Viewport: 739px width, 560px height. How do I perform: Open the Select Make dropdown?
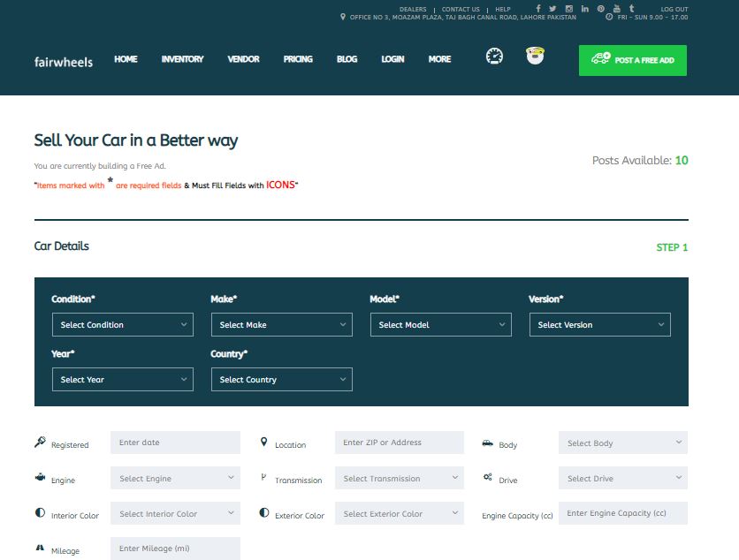(x=281, y=325)
